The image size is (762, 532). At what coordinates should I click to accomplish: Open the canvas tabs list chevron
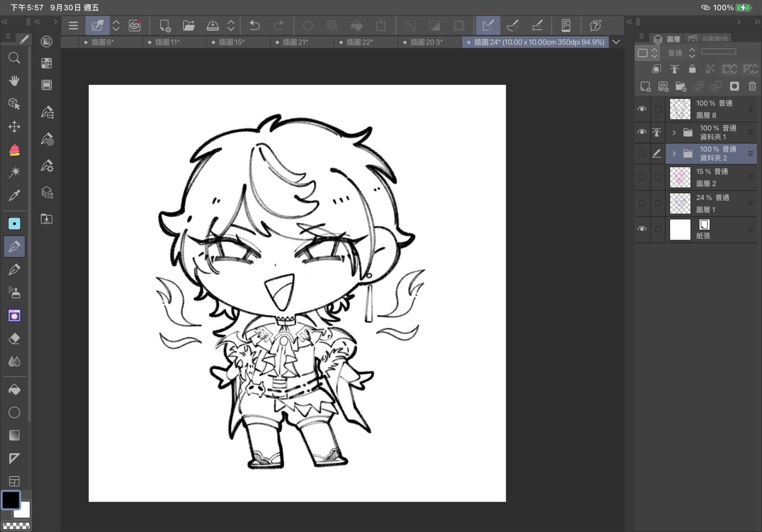(x=616, y=42)
